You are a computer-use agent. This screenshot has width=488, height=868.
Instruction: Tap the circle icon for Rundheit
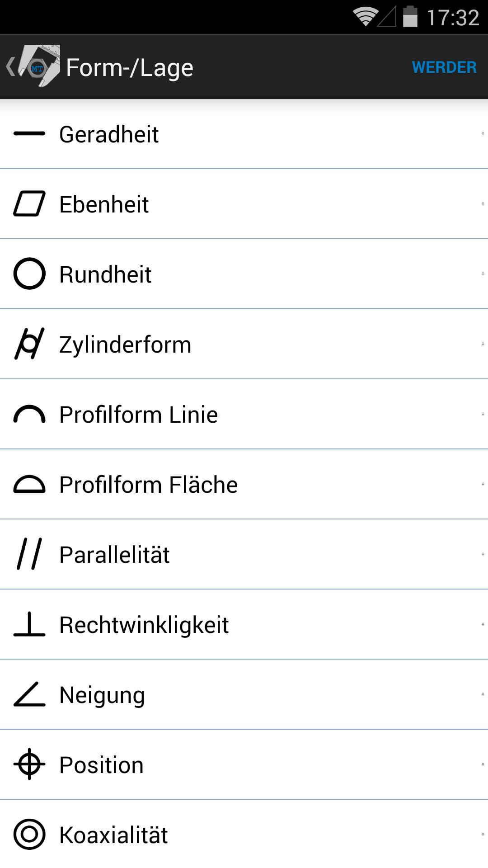coord(29,274)
